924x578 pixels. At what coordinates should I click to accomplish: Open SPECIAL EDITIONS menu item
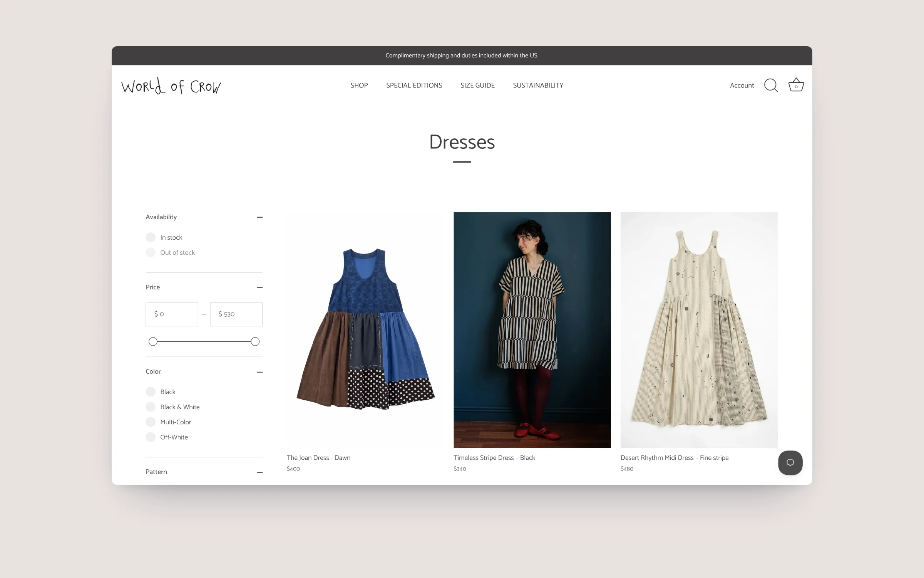[414, 85]
